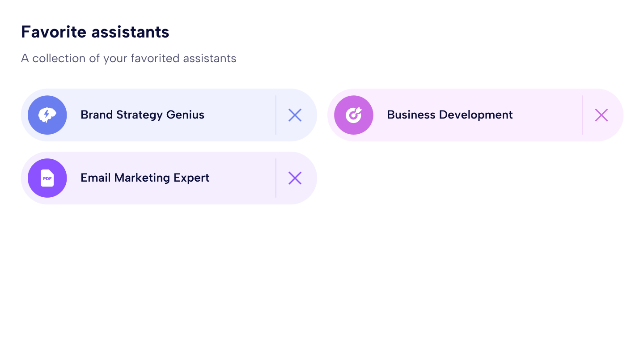Click the blank area right of the heading

[x=402, y=32]
